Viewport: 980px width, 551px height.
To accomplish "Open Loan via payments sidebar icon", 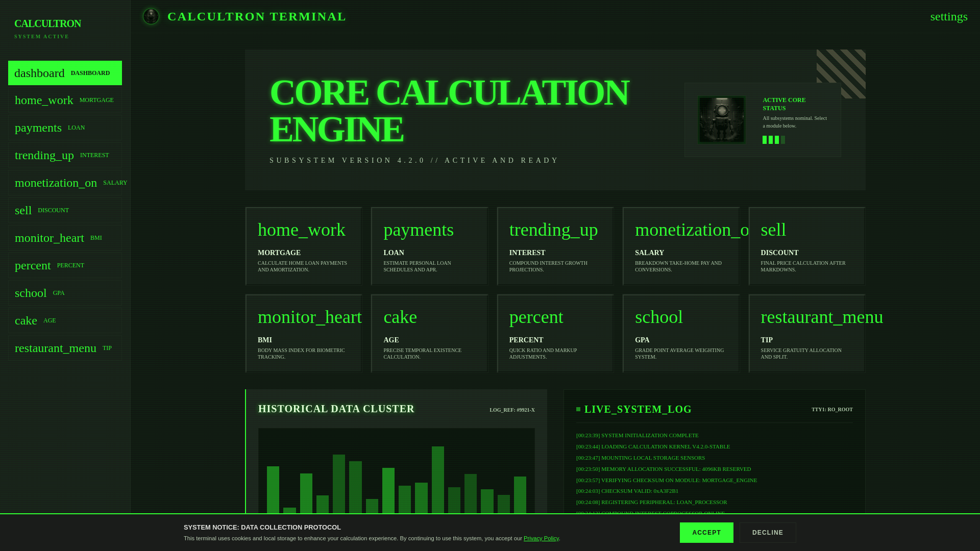I will (x=38, y=128).
